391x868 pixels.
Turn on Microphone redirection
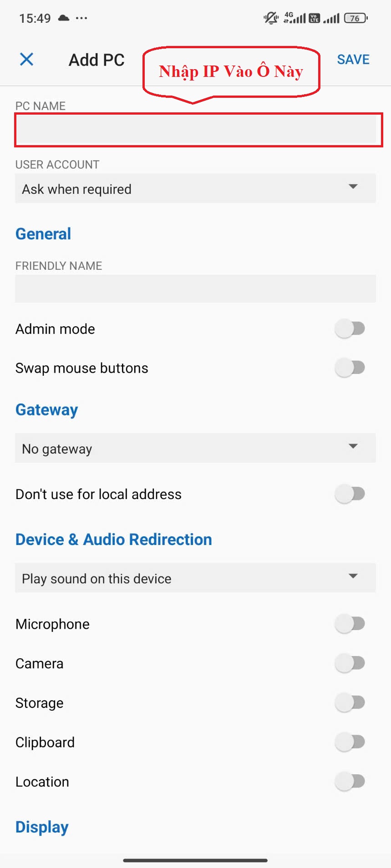pyautogui.click(x=350, y=624)
